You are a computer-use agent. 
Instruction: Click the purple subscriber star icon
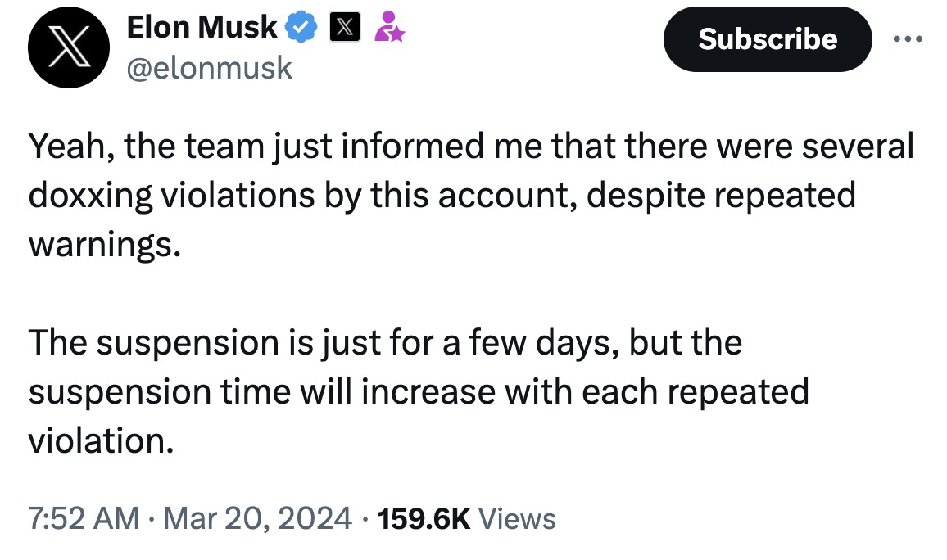tap(389, 27)
